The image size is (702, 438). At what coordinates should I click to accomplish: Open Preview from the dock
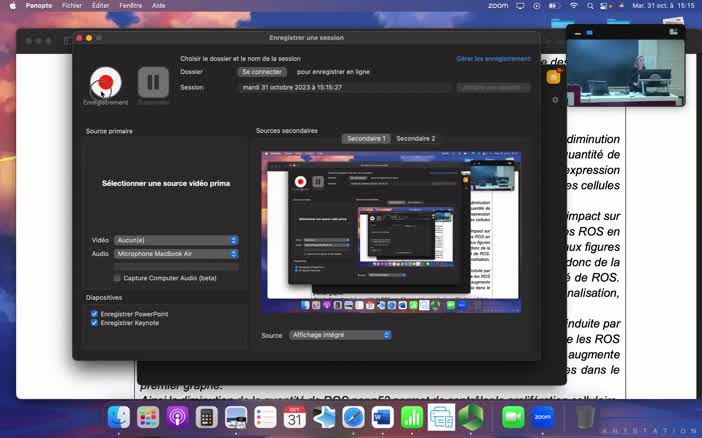coord(236,417)
